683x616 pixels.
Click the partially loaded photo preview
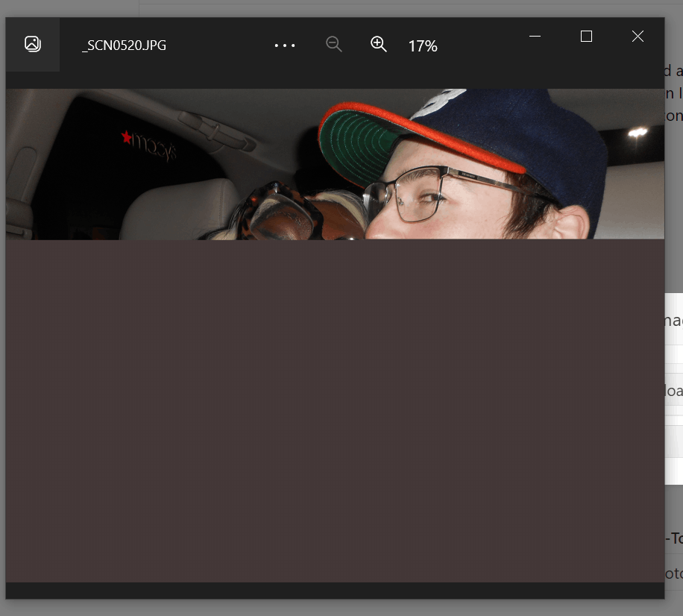pyautogui.click(x=335, y=335)
